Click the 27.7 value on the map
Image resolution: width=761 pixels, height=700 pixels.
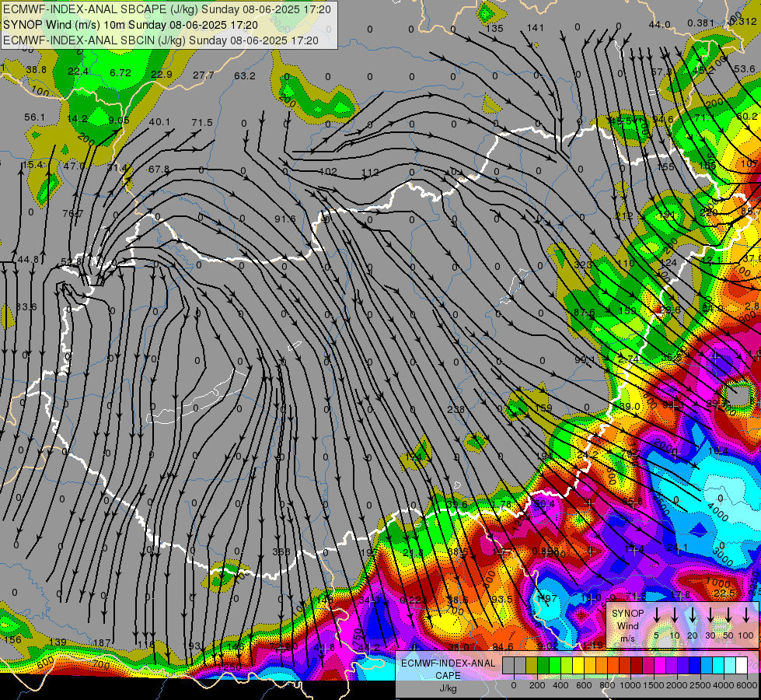(x=203, y=75)
